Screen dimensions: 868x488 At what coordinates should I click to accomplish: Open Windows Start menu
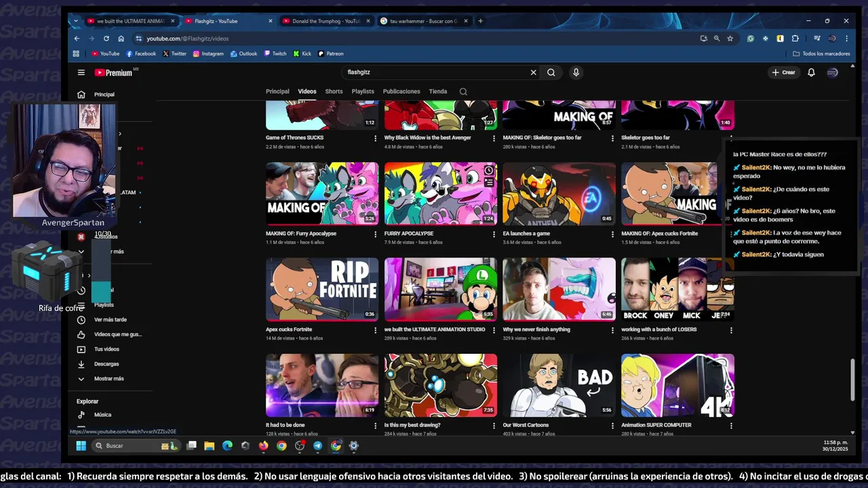(81, 445)
